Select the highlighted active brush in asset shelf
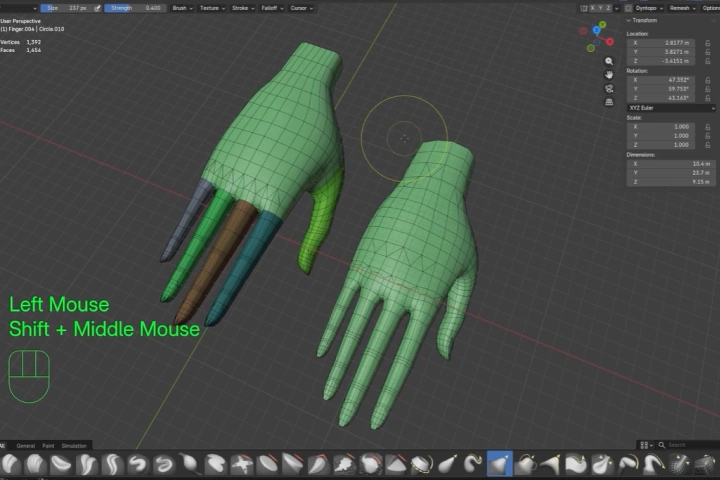 click(499, 463)
